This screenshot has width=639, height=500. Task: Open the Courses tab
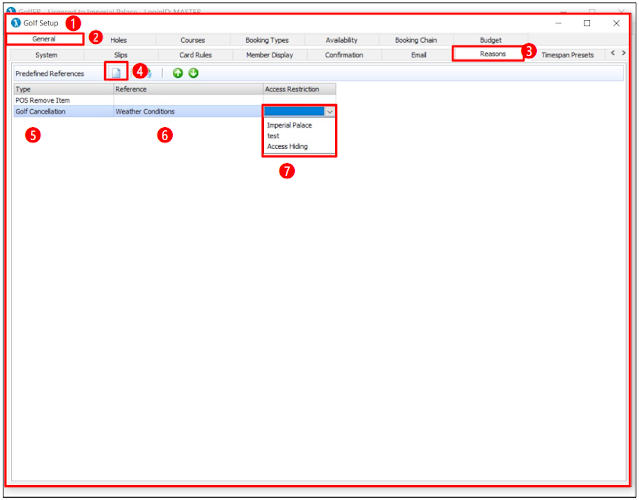pos(193,40)
